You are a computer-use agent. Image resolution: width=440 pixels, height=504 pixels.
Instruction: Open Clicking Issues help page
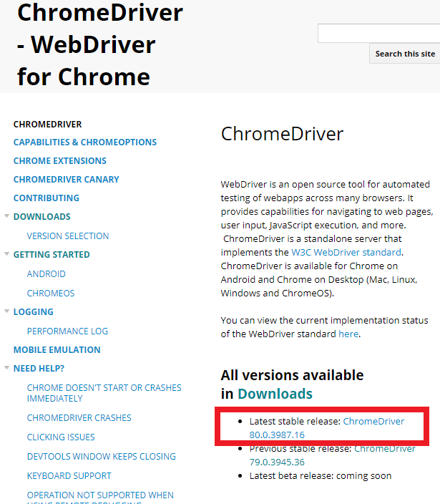(x=61, y=437)
